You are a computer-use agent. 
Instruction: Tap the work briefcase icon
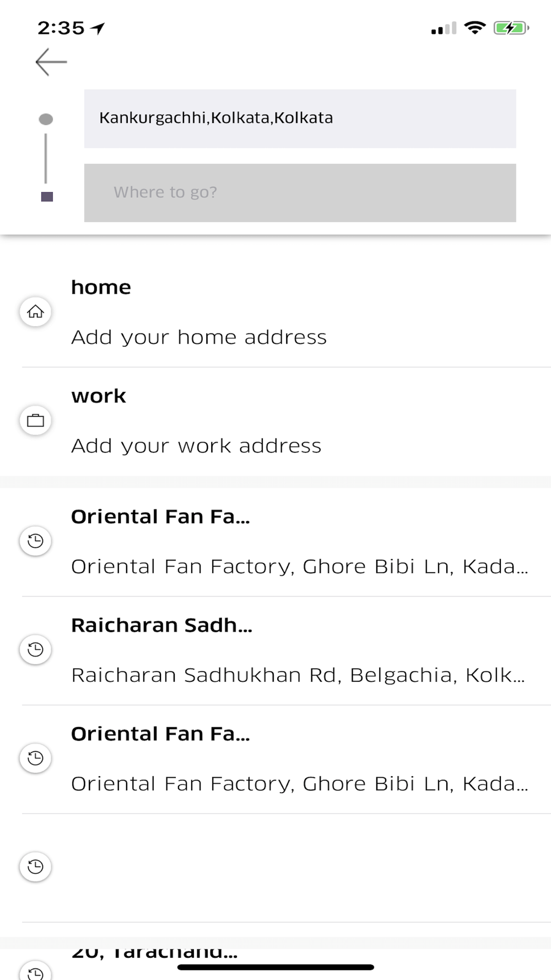tap(36, 421)
